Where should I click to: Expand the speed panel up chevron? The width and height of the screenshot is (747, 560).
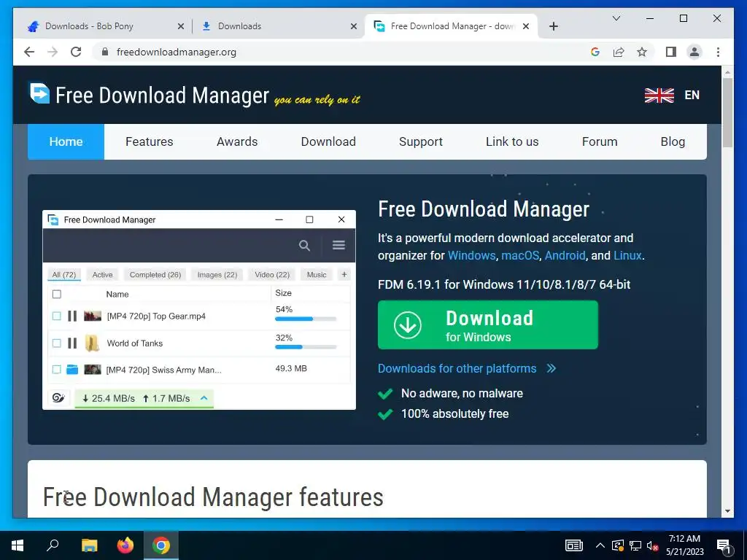[x=204, y=397]
